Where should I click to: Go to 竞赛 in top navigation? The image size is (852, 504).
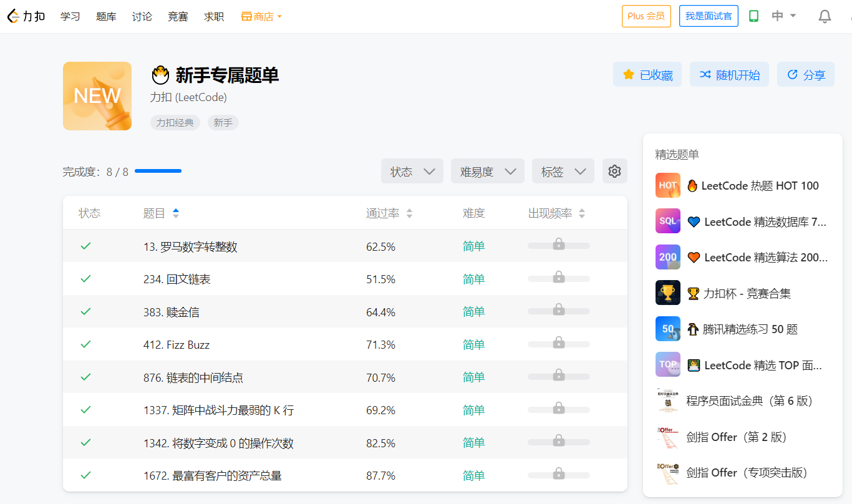coord(178,17)
